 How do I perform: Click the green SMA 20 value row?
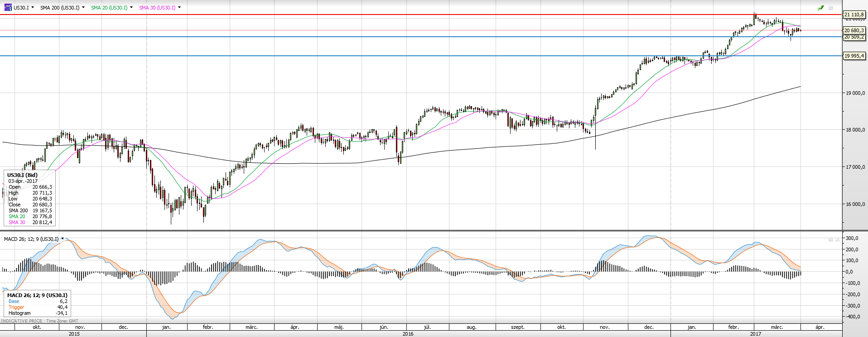click(30, 216)
